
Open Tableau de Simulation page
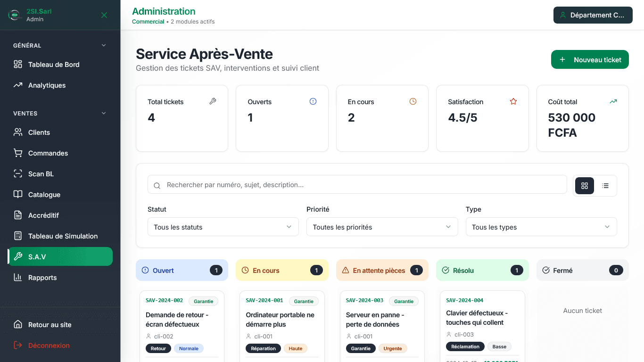click(60, 236)
